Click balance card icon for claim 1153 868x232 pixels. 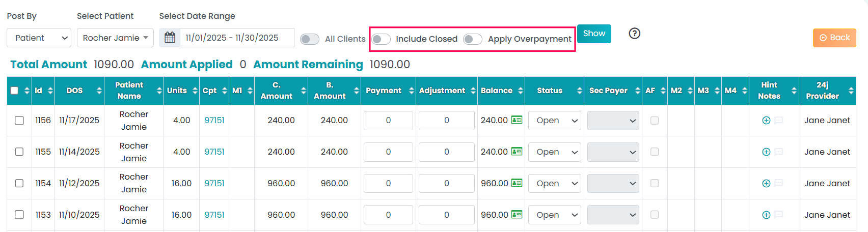tap(517, 215)
